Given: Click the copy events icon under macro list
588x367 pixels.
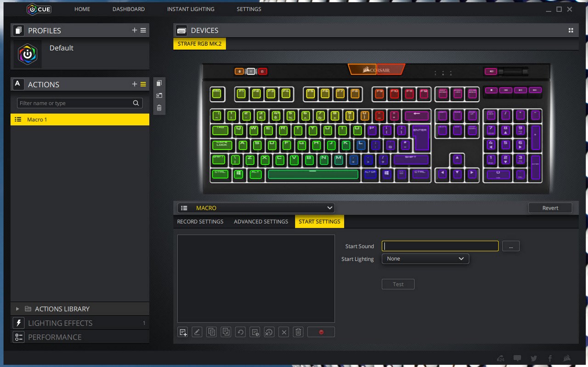Looking at the screenshot, I should (x=211, y=332).
